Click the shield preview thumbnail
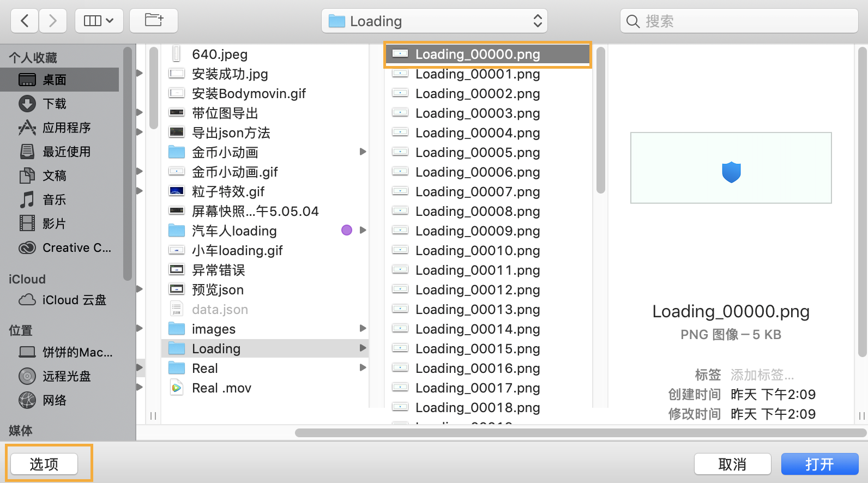This screenshot has height=483, width=868. (x=731, y=168)
